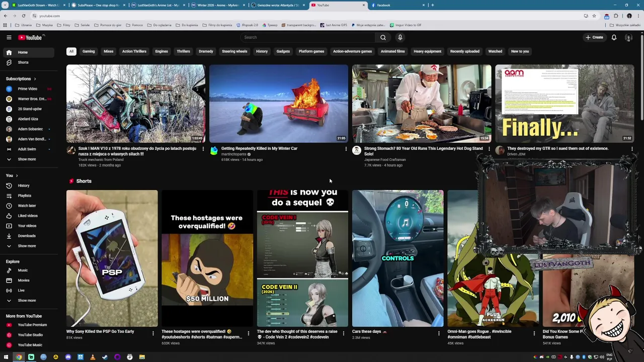
Task: Open Home in the sidebar
Action: [29, 52]
